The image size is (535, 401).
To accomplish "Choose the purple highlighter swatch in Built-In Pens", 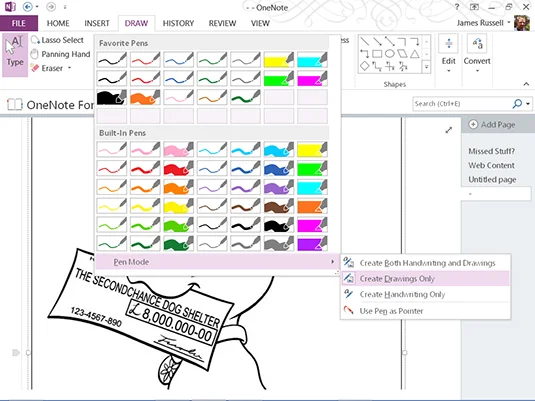I will pos(312,244).
